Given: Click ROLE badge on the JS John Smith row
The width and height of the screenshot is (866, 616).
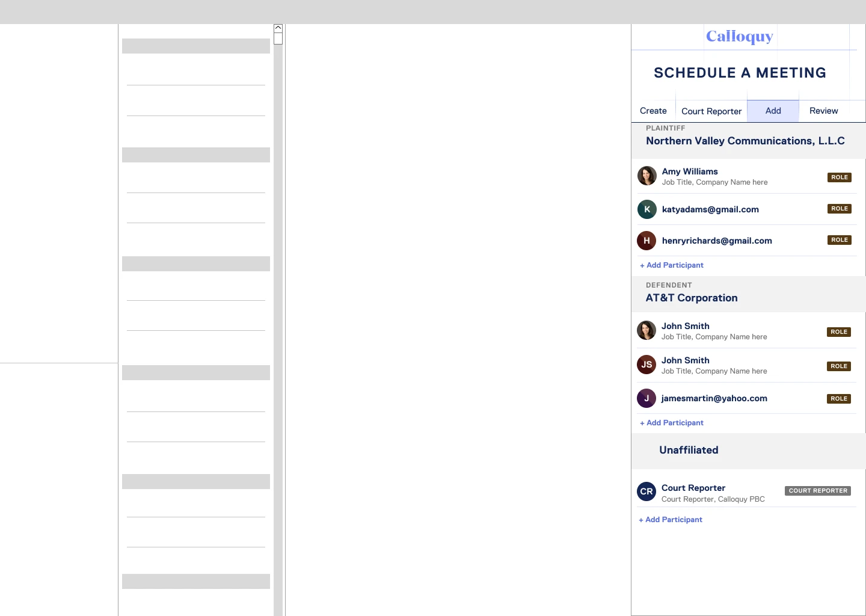Looking at the screenshot, I should [839, 366].
